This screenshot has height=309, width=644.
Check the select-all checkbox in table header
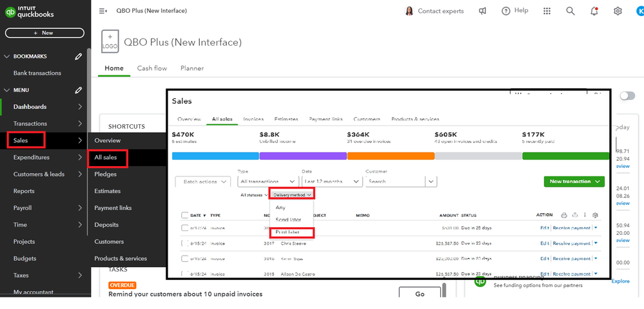185,216
